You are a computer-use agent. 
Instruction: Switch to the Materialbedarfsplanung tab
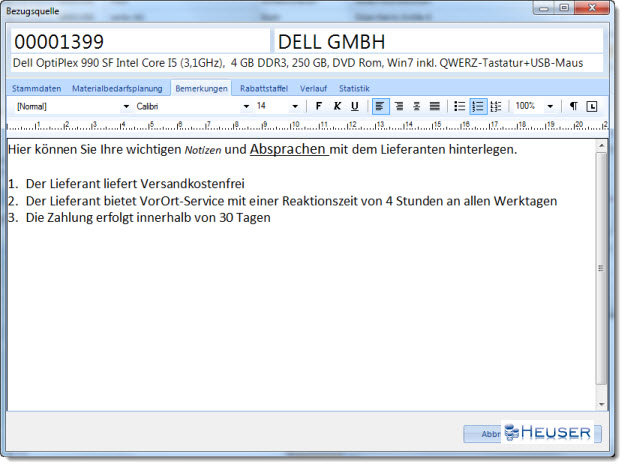tap(117, 88)
